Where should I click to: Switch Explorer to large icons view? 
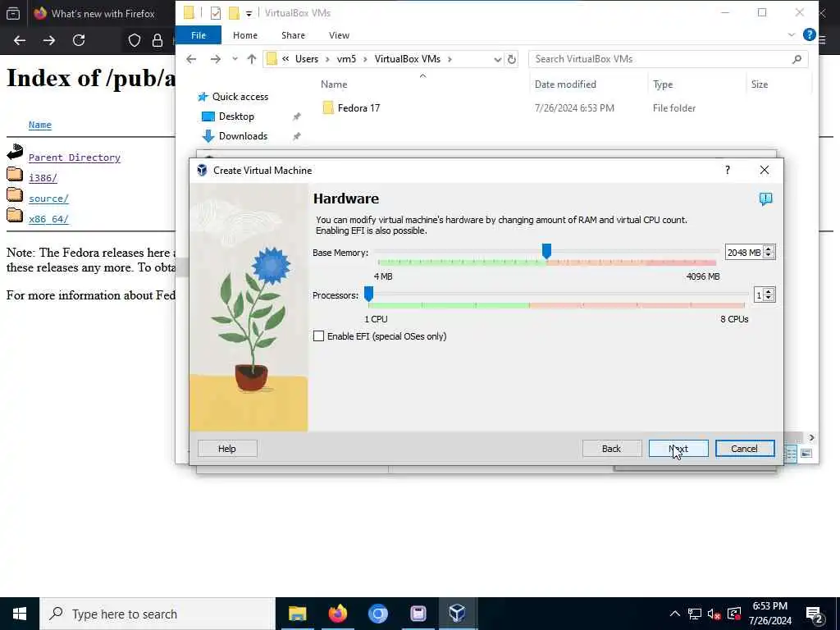pyautogui.click(x=806, y=454)
